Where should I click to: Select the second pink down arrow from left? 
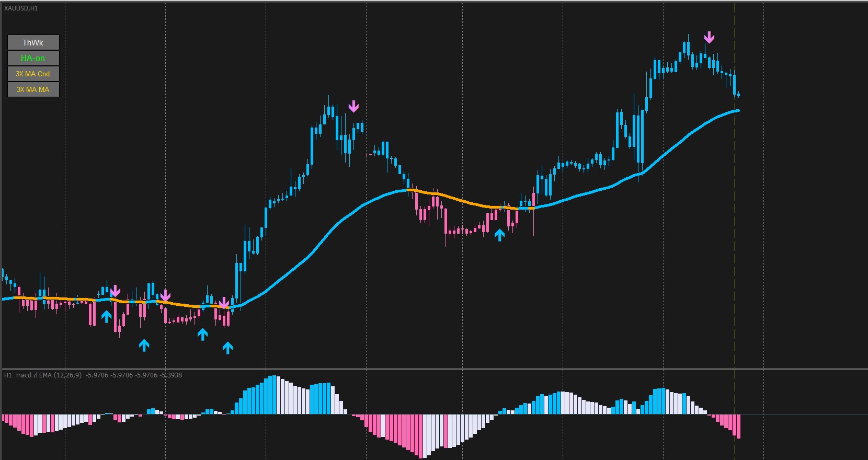[165, 295]
